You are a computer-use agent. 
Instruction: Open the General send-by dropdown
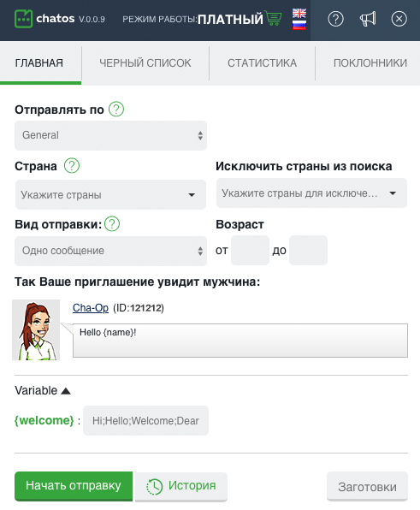110,135
